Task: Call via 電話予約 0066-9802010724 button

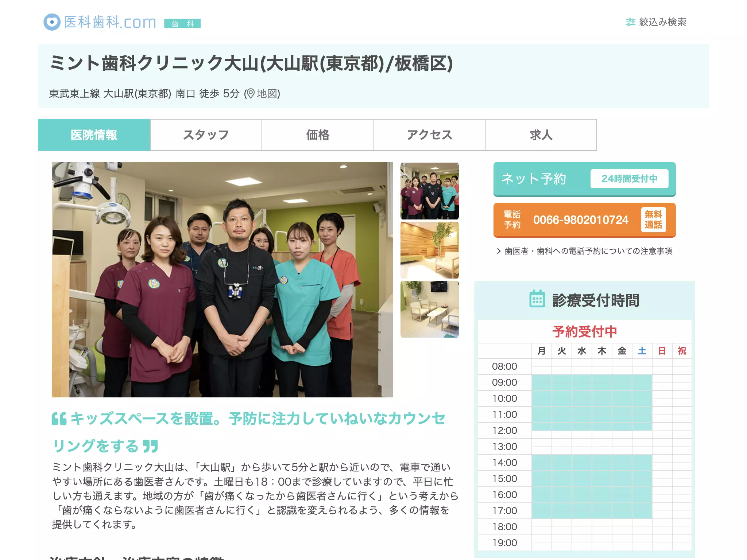Action: click(584, 220)
